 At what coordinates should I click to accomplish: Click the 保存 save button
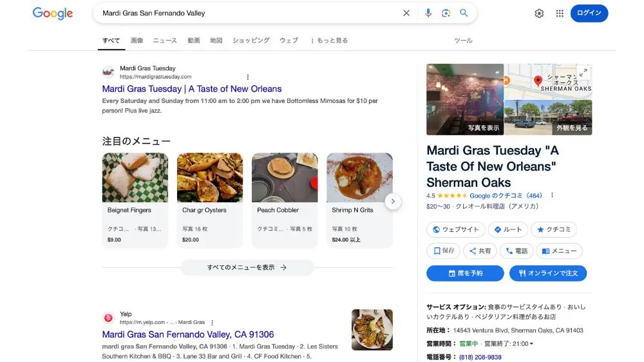point(444,251)
